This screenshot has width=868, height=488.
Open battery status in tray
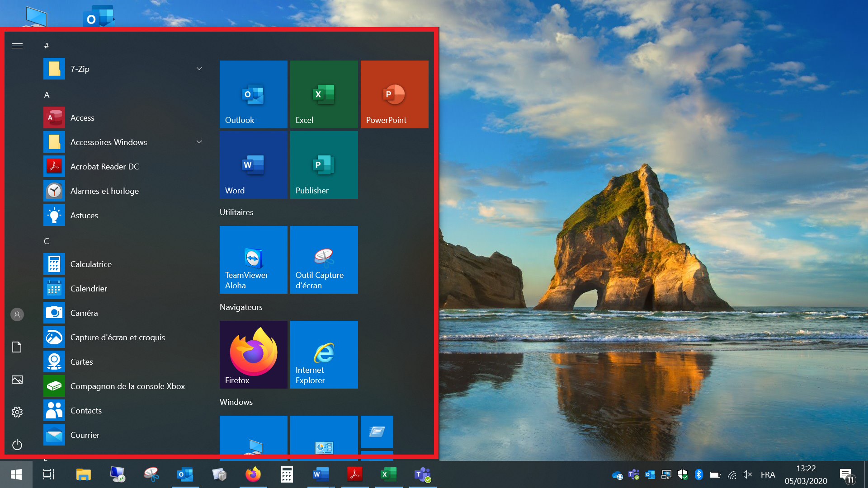[x=715, y=474]
